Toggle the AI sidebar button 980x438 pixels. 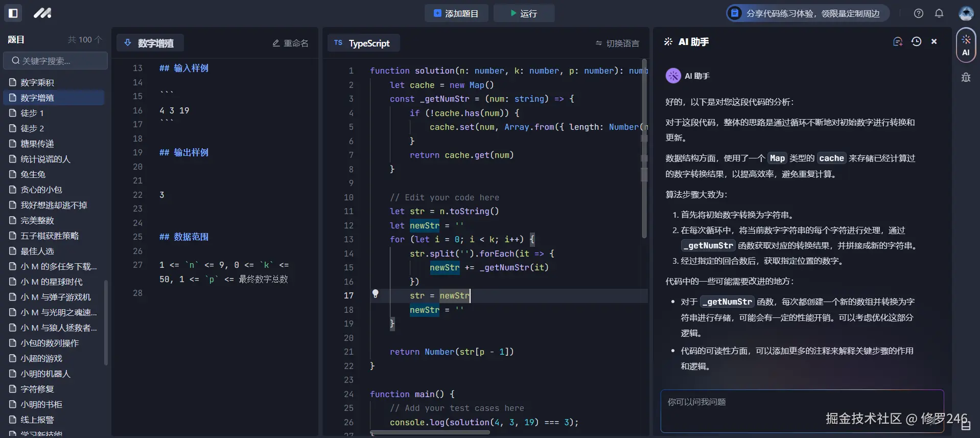(966, 45)
